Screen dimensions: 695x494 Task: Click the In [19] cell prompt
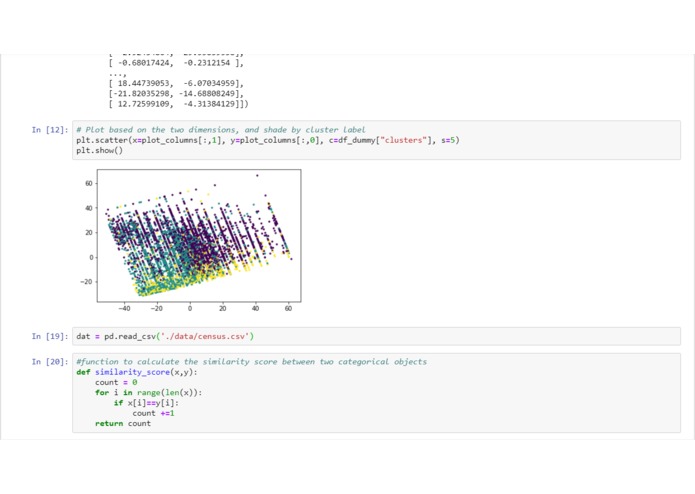point(50,336)
